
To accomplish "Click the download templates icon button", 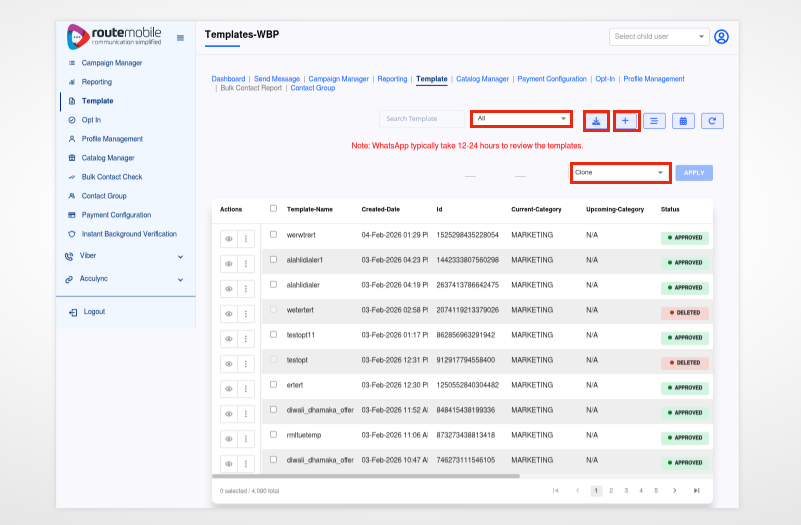I will pos(596,121).
